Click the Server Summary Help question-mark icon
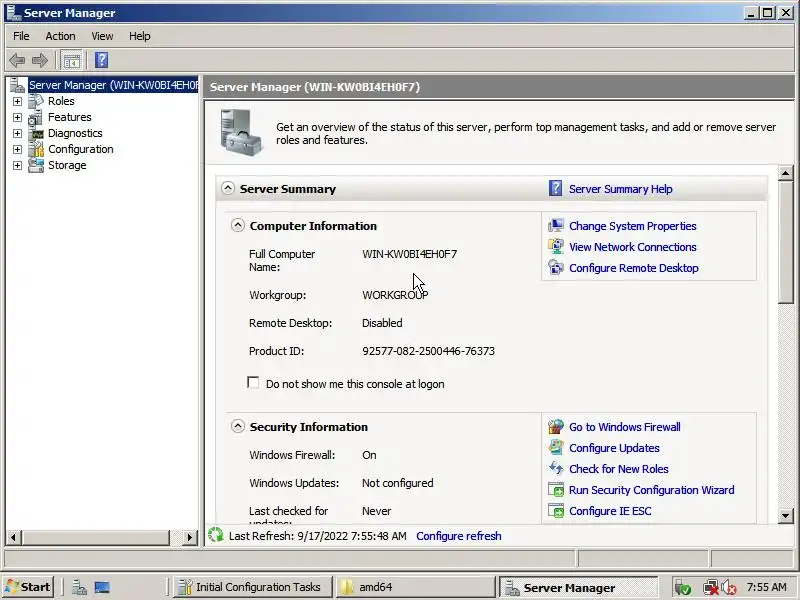 555,188
